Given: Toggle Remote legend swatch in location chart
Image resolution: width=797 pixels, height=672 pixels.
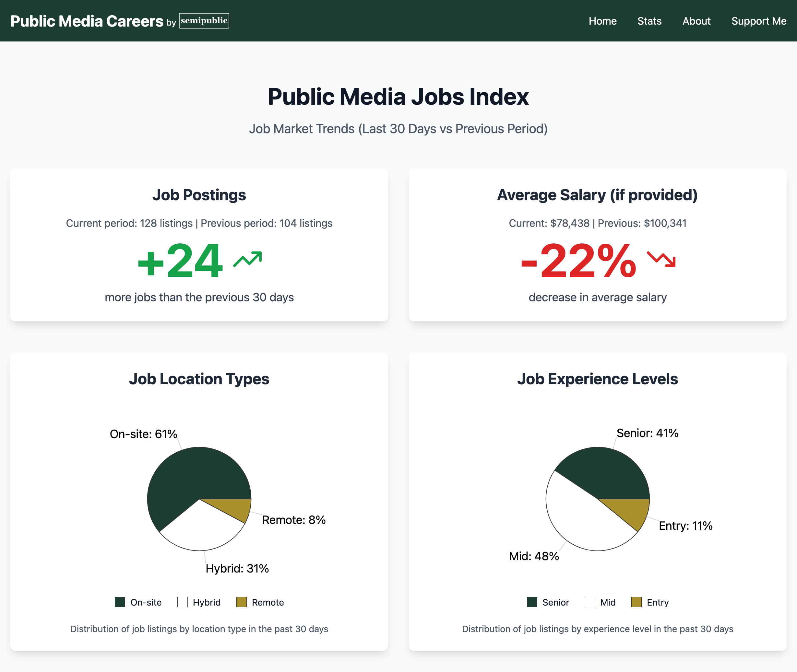Looking at the screenshot, I should point(241,602).
